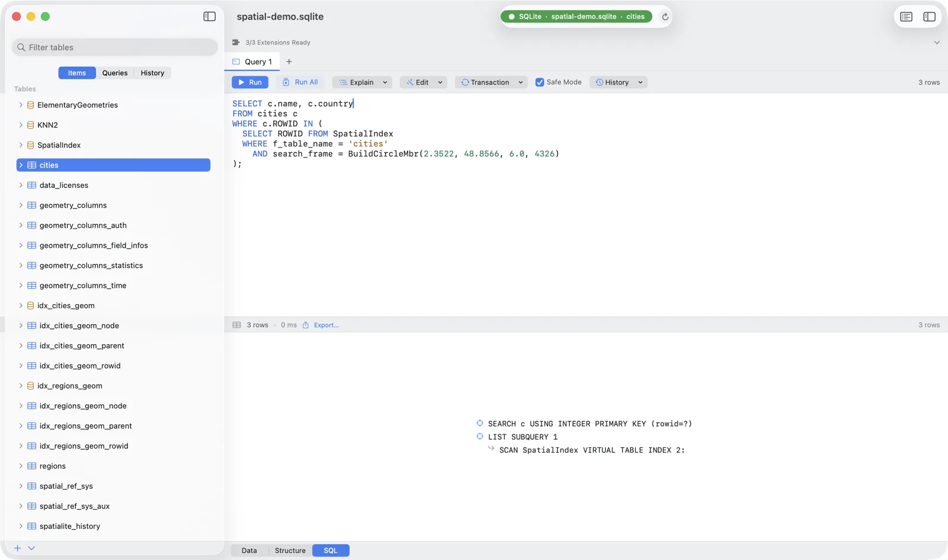Click the extensions plugin icon

[x=236, y=43]
